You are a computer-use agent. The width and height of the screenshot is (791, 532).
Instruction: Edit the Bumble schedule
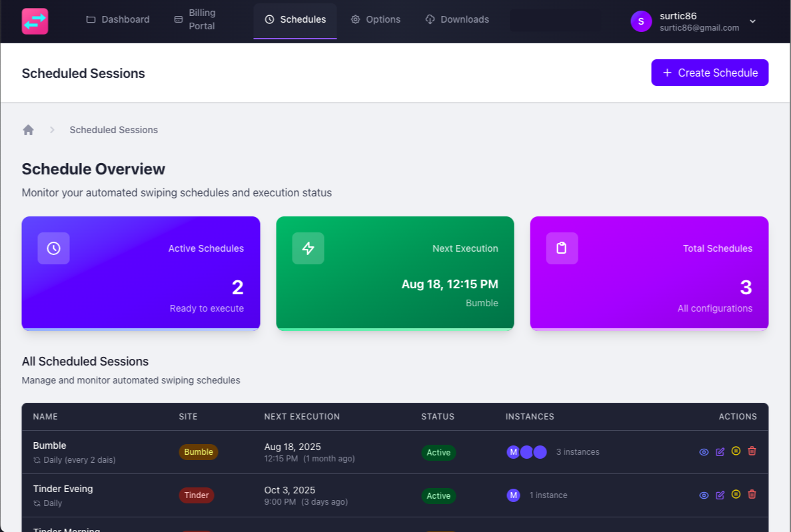(720, 452)
